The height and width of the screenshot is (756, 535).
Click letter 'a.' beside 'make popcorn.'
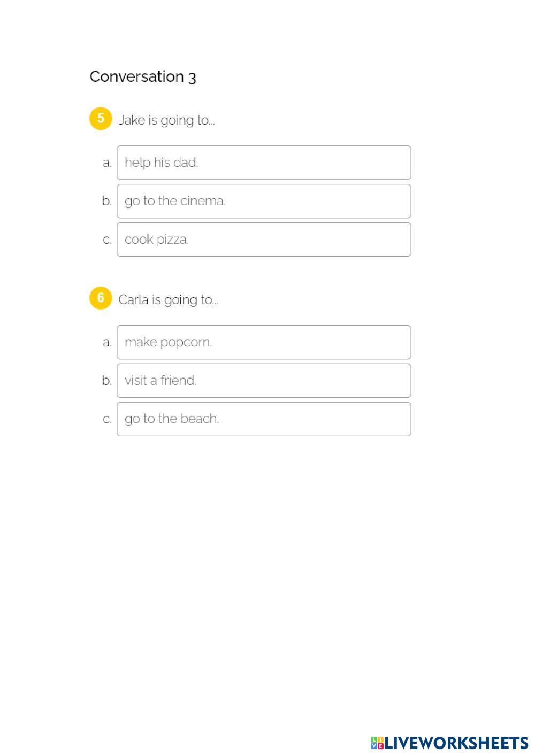pos(107,342)
